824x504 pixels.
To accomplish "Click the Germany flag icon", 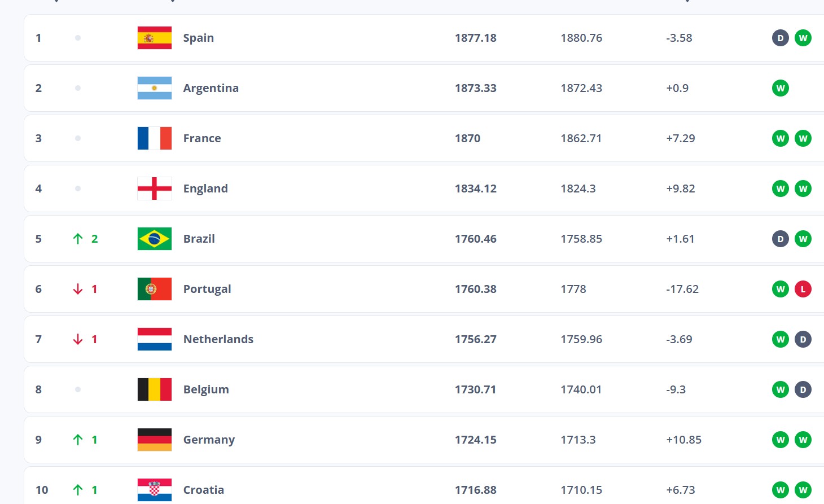I will tap(154, 440).
